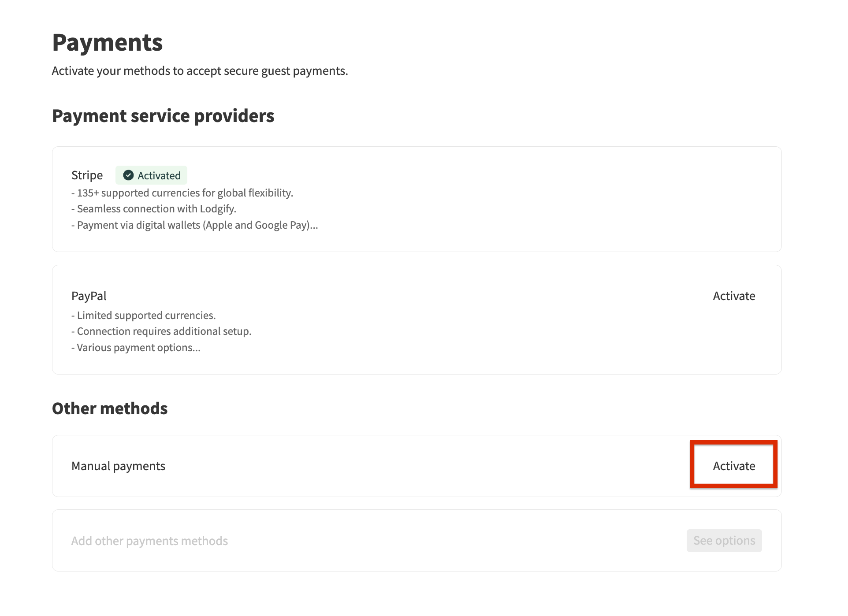Viewport: 848px width, 616px height.
Task: Click the PayPal provider name
Action: click(89, 296)
